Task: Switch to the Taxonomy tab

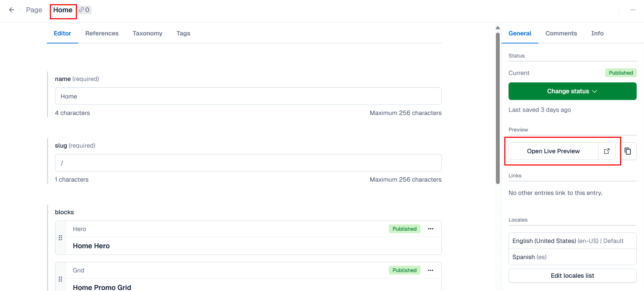Action: click(x=147, y=33)
